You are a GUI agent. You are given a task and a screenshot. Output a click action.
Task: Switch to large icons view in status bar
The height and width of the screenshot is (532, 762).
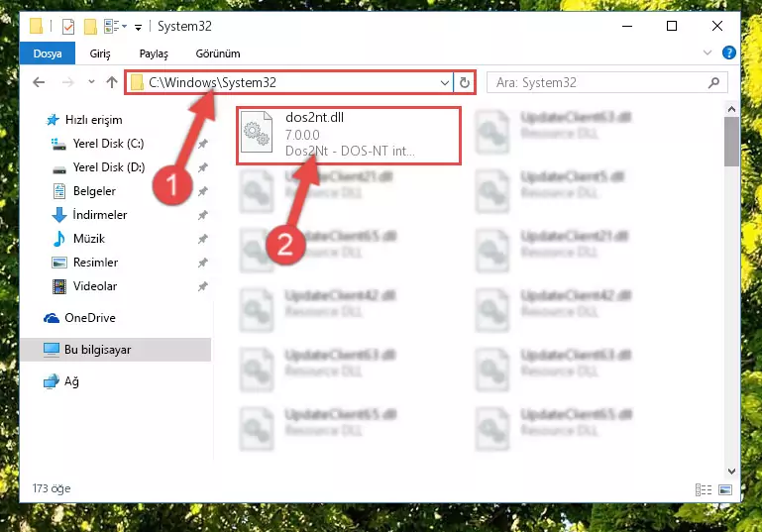point(725,489)
